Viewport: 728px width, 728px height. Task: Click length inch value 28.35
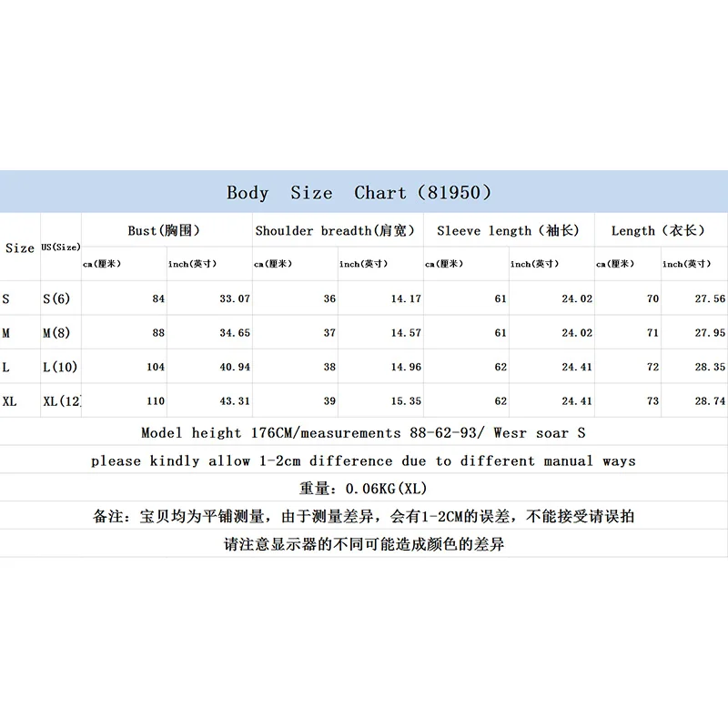pyautogui.click(x=710, y=368)
